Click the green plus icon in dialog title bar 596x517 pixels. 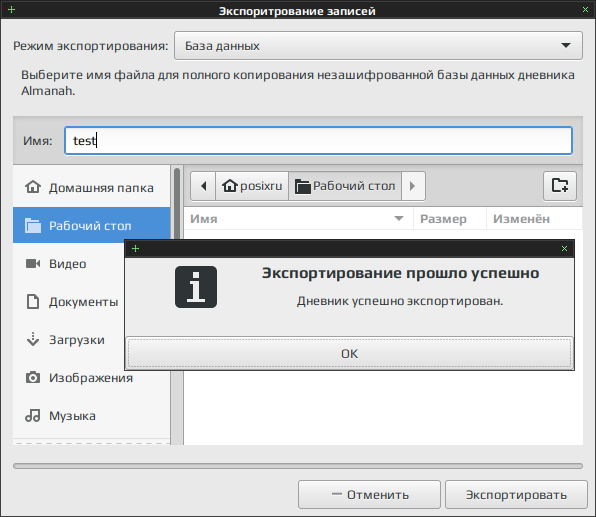click(x=135, y=249)
